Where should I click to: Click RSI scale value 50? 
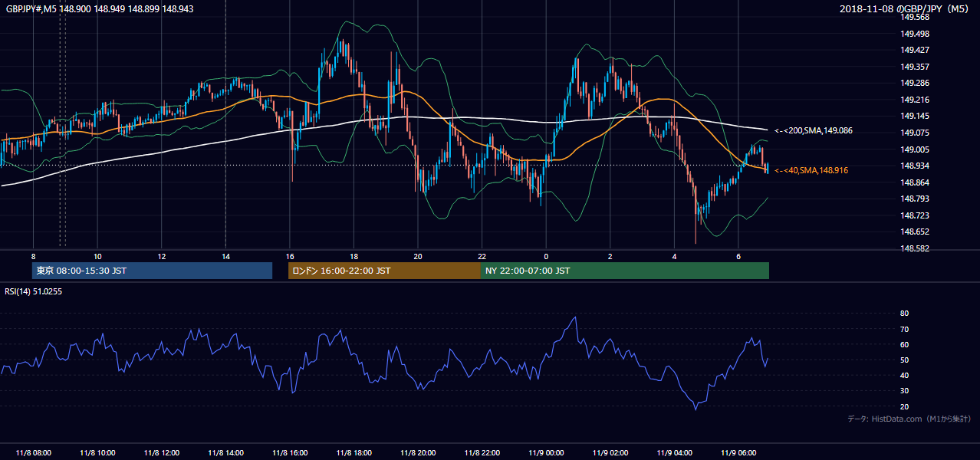point(904,360)
